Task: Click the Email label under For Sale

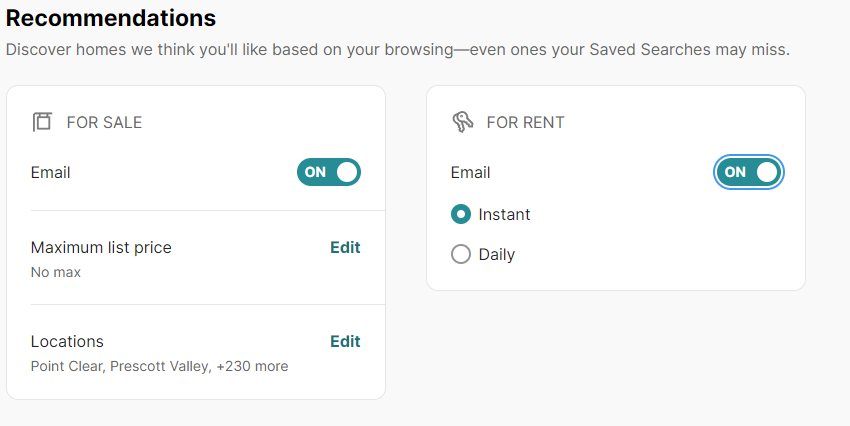Action: pyautogui.click(x=50, y=172)
